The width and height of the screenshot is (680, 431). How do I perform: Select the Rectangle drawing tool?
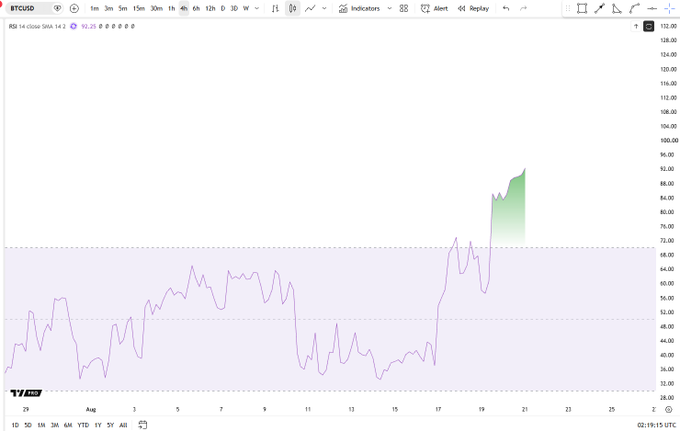(582, 8)
